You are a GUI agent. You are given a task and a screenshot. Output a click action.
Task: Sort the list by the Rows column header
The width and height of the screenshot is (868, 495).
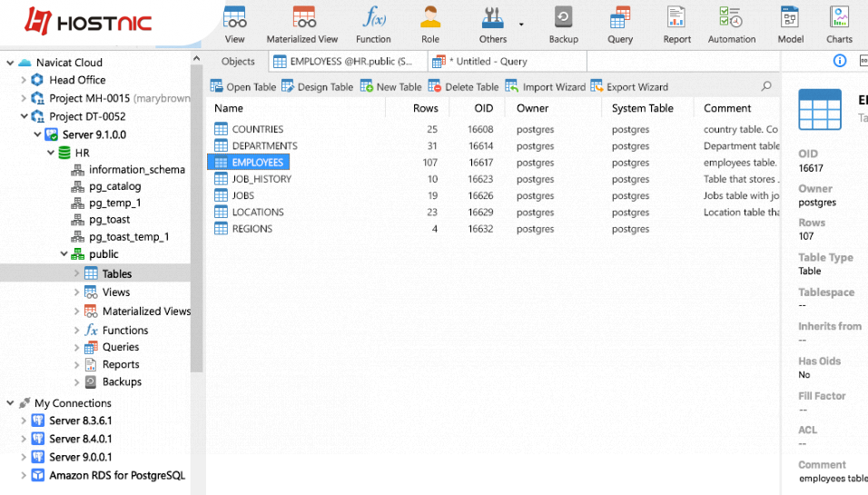tap(425, 108)
